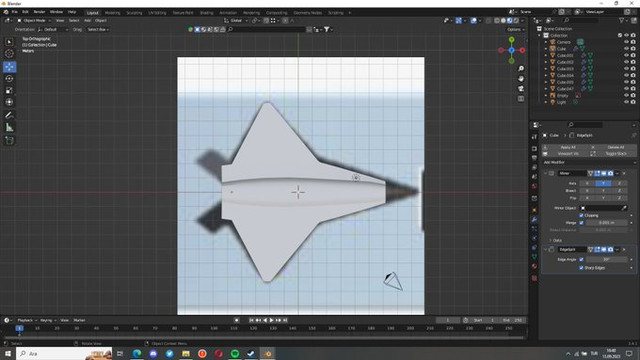The height and width of the screenshot is (360, 640).
Task: Open the viewport Options button
Action: (x=515, y=29)
